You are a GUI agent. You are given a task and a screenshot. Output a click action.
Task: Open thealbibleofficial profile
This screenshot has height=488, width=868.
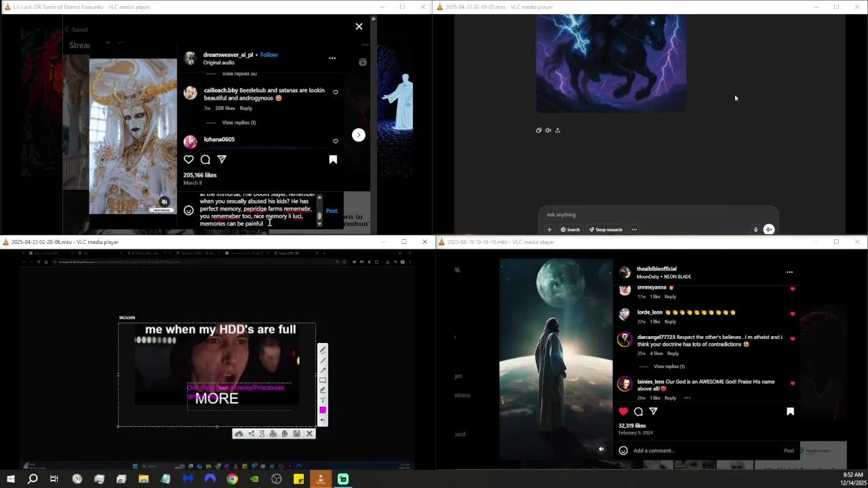tap(656, 269)
